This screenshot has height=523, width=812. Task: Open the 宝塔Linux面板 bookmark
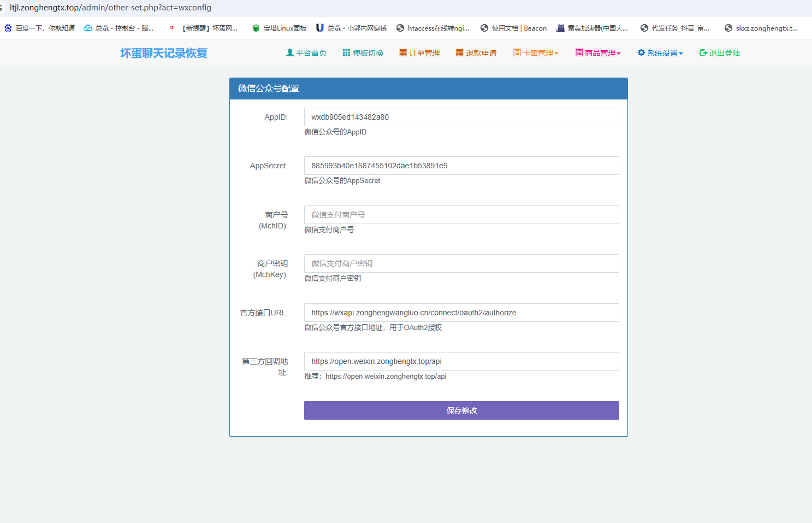coord(279,28)
